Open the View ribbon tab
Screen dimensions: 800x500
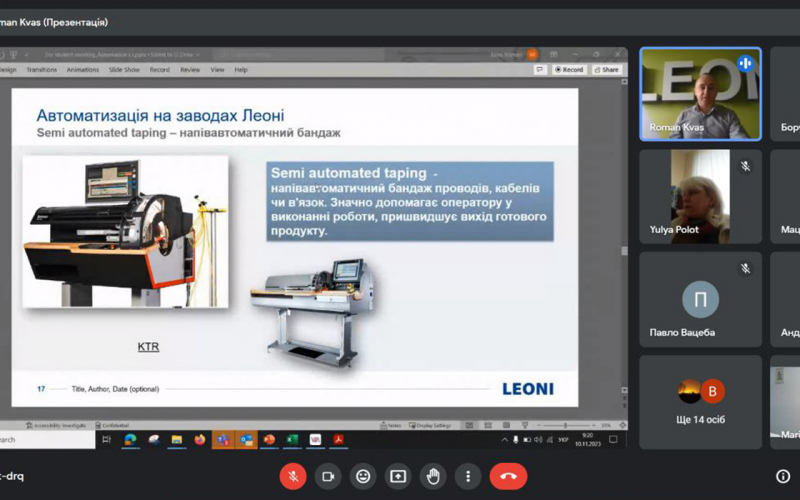[217, 70]
